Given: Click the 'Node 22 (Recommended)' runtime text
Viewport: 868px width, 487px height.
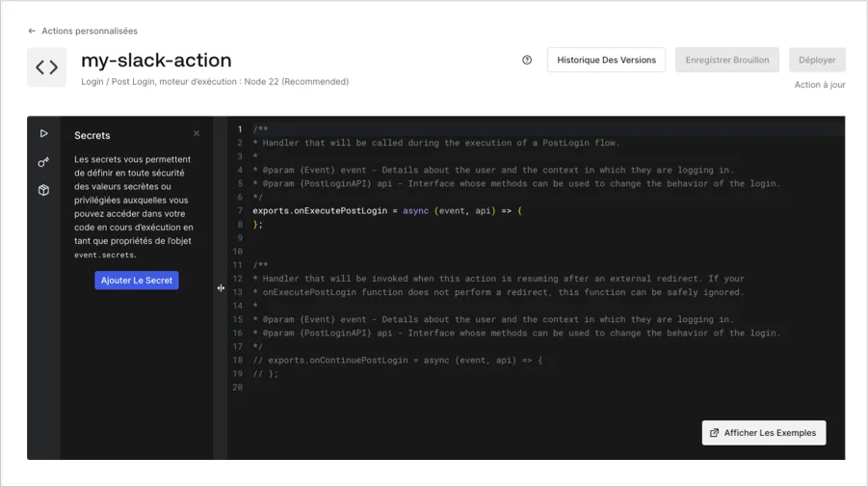Looking at the screenshot, I should coord(296,81).
